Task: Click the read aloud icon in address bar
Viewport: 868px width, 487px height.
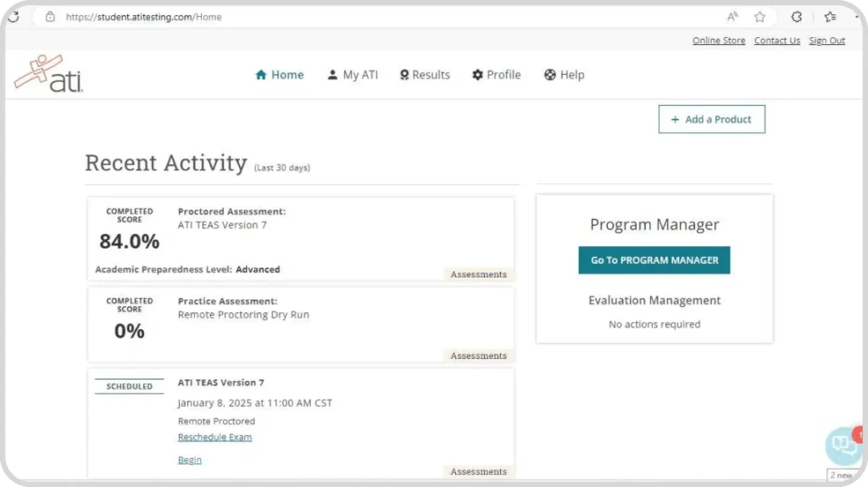Action: tap(732, 17)
